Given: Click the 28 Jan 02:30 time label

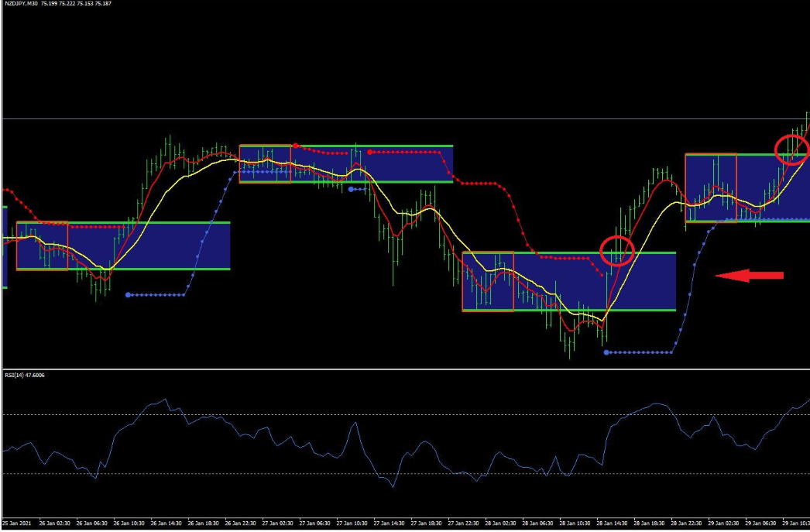Looking at the screenshot, I should (501, 523).
